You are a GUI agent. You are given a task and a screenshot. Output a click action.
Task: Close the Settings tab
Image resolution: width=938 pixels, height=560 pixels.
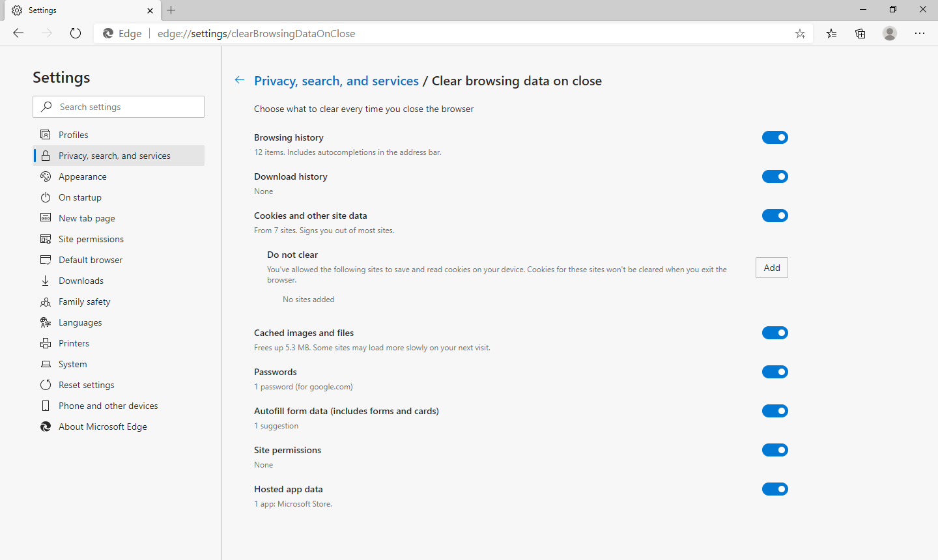click(150, 10)
